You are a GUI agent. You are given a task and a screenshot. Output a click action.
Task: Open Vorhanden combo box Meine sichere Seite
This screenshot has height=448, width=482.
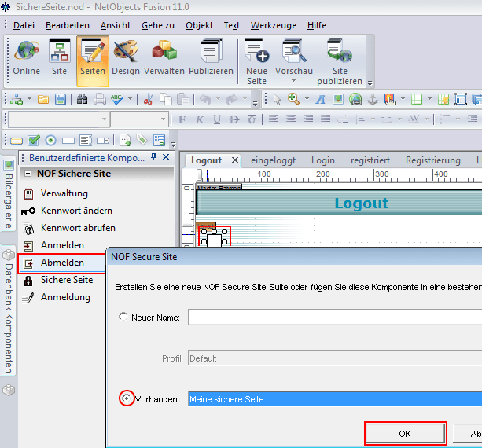335,399
